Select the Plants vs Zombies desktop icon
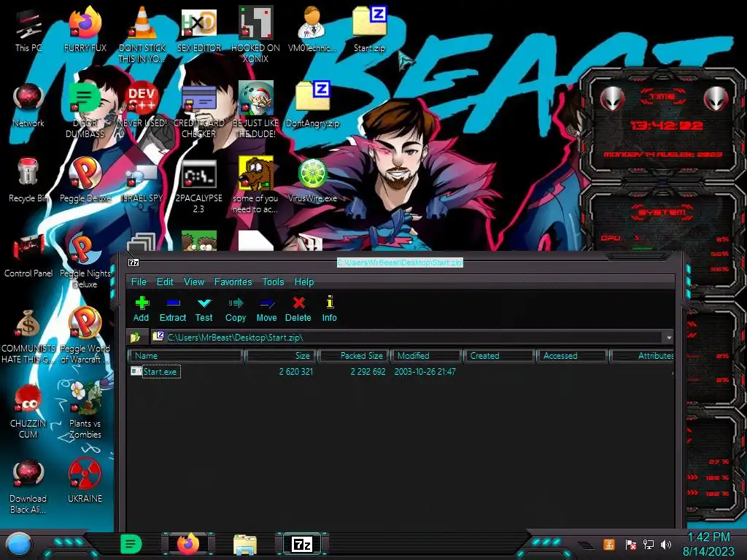 point(85,411)
